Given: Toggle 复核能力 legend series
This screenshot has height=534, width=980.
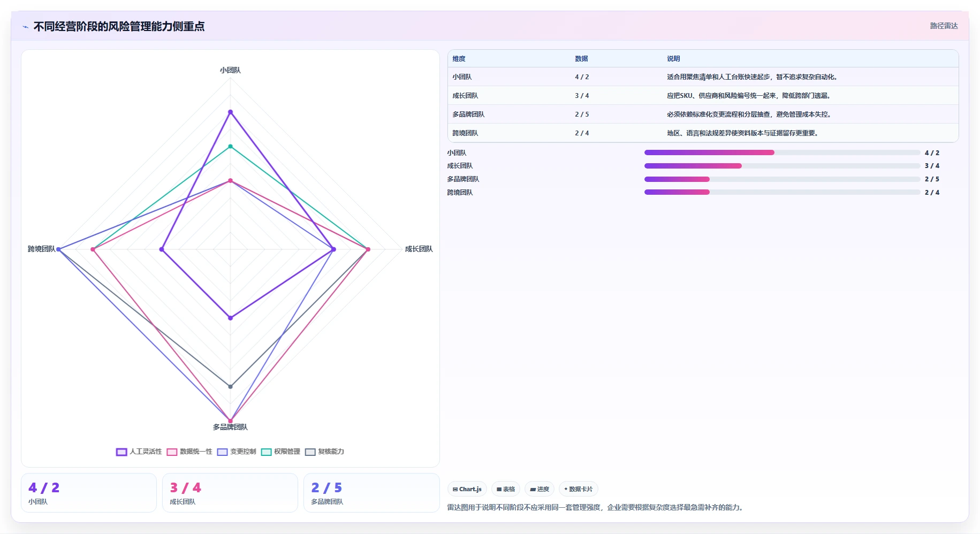Looking at the screenshot, I should point(324,452).
